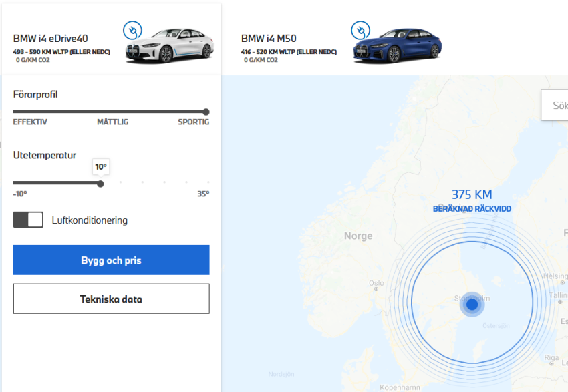
Task: Set driver profile to SPORTIG
Action: click(193, 122)
